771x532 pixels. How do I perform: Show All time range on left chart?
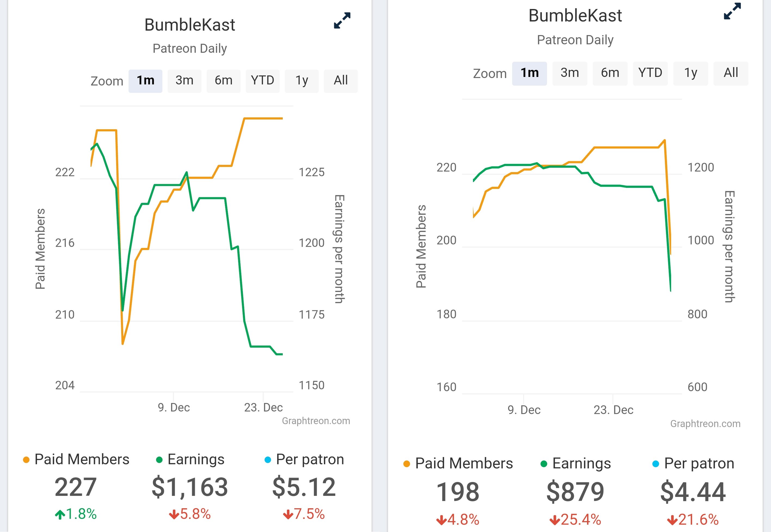[x=341, y=81]
